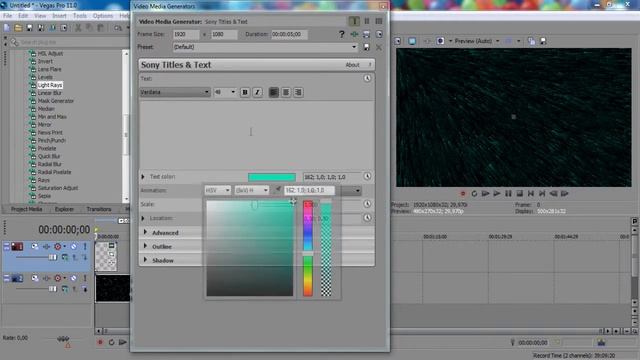Image resolution: width=640 pixels, height=360 pixels.
Task: Open the Edit menu
Action: [23, 16]
